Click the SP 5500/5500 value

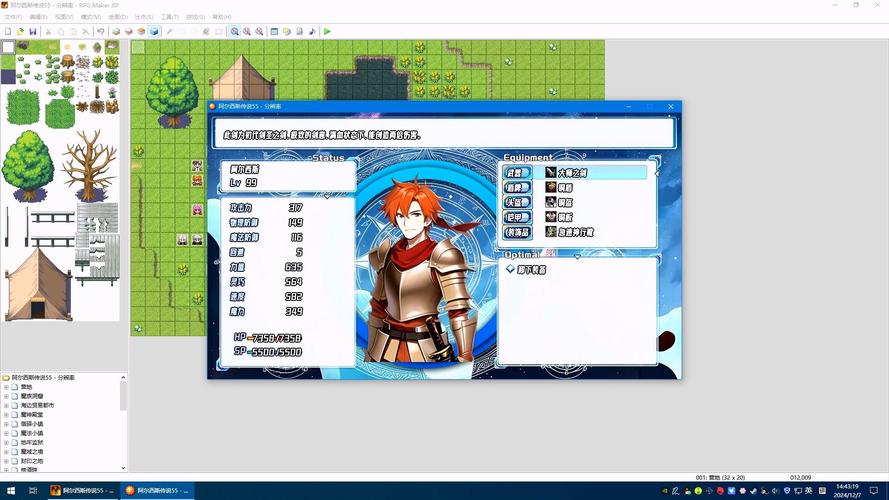click(x=277, y=352)
